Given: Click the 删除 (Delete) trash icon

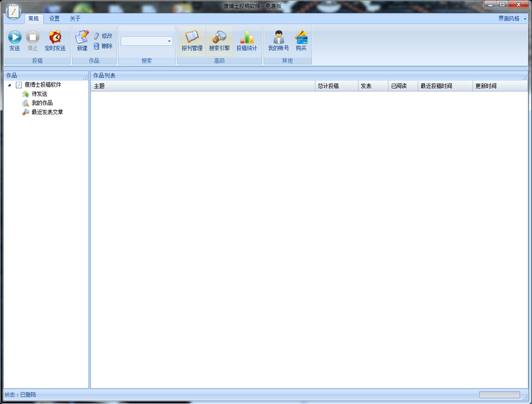Looking at the screenshot, I should 97,46.
